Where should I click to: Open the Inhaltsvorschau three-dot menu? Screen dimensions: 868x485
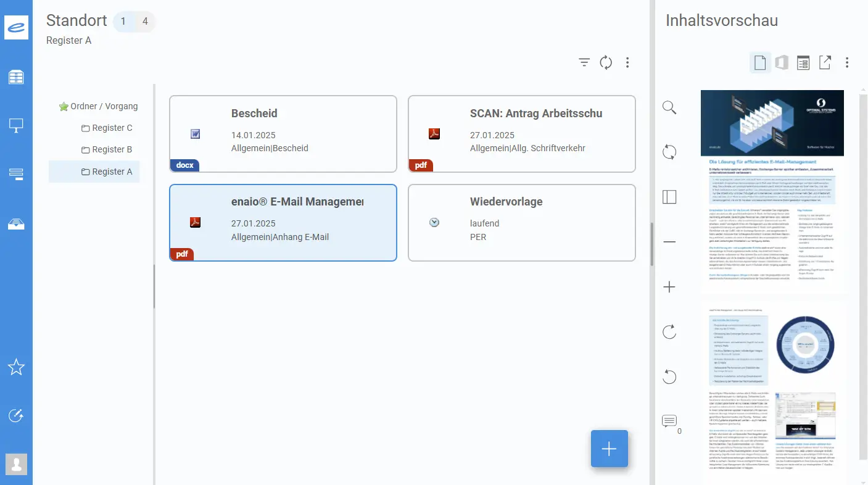(x=847, y=62)
